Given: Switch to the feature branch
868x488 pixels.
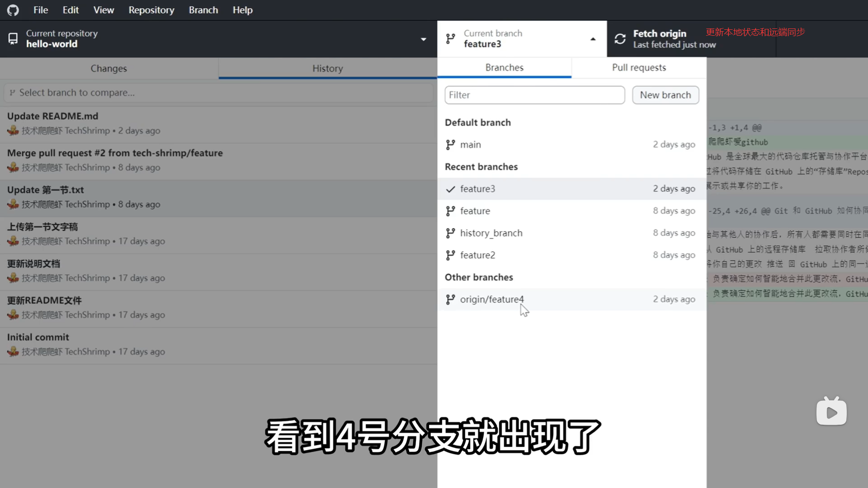Looking at the screenshot, I should point(475,211).
